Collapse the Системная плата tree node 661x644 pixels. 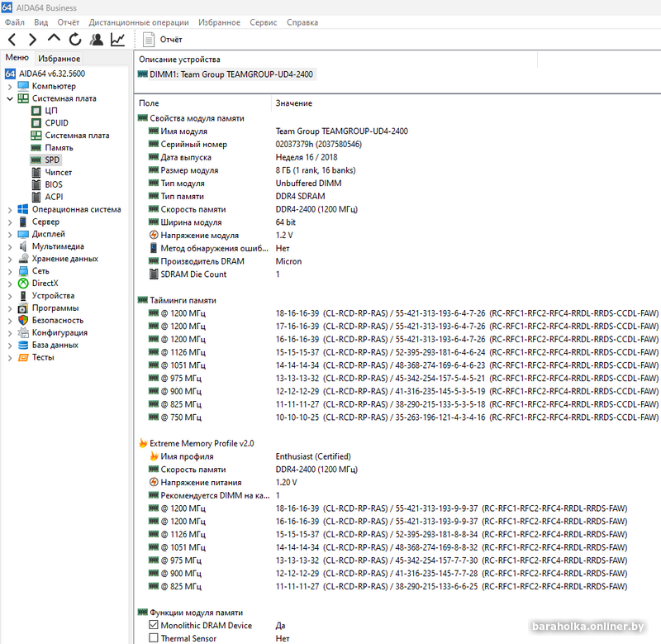tap(10, 98)
